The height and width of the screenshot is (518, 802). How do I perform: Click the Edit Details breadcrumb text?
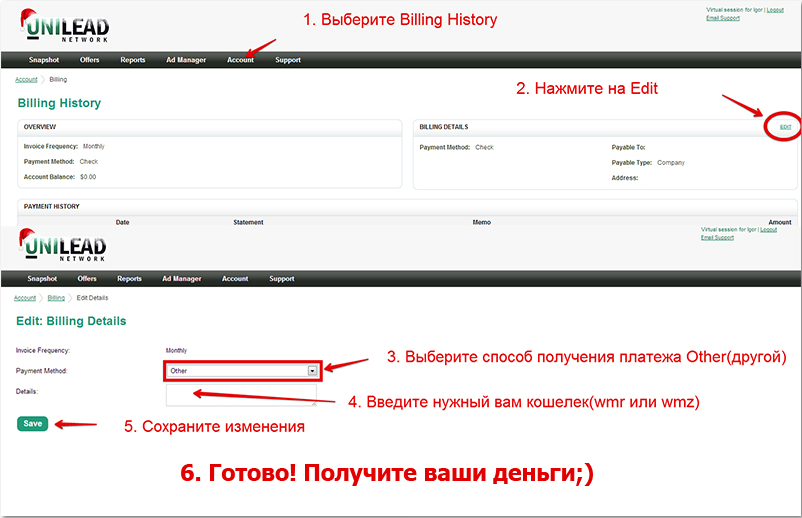coord(93,298)
